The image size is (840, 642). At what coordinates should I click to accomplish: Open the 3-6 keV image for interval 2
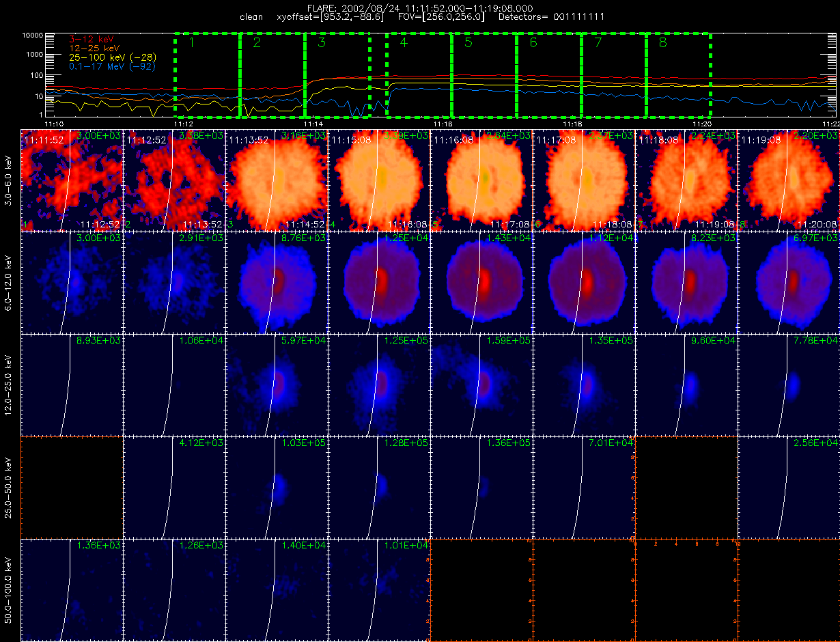pyautogui.click(x=175, y=180)
